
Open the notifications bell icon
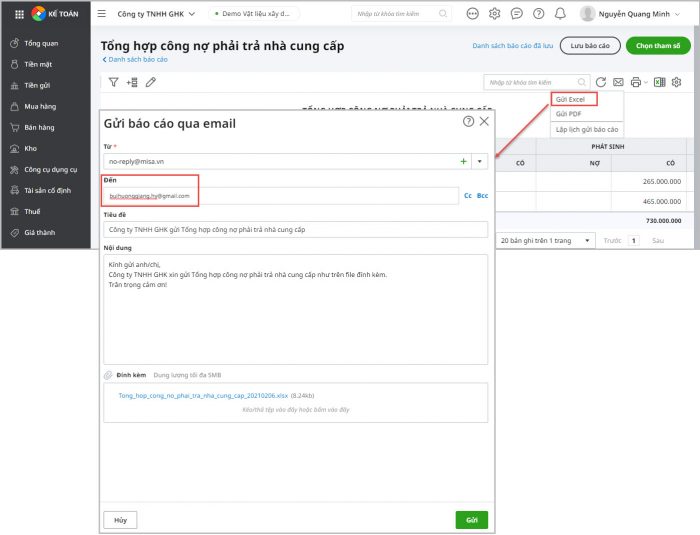pyautogui.click(x=560, y=14)
